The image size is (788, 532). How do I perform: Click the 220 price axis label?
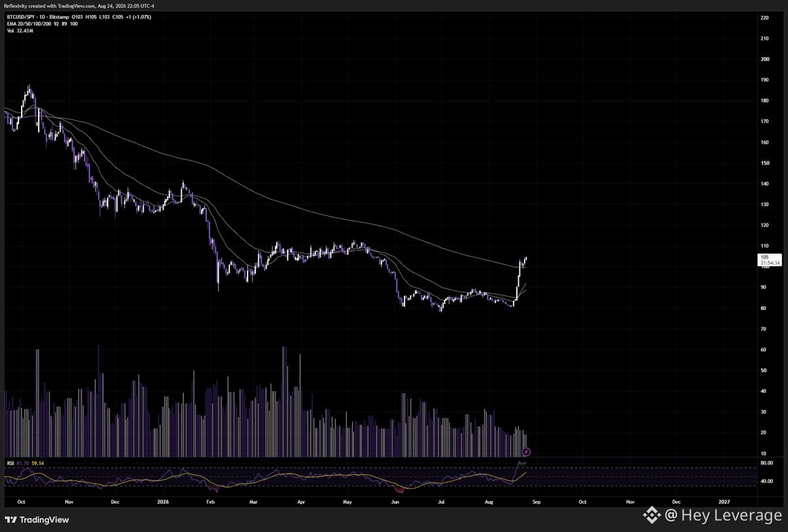pyautogui.click(x=764, y=18)
